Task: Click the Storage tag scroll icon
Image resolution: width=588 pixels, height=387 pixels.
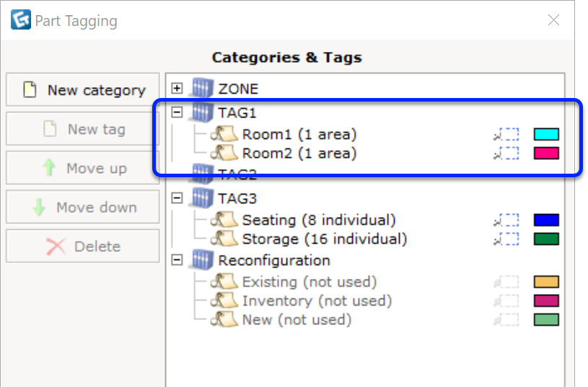Action: [224, 239]
